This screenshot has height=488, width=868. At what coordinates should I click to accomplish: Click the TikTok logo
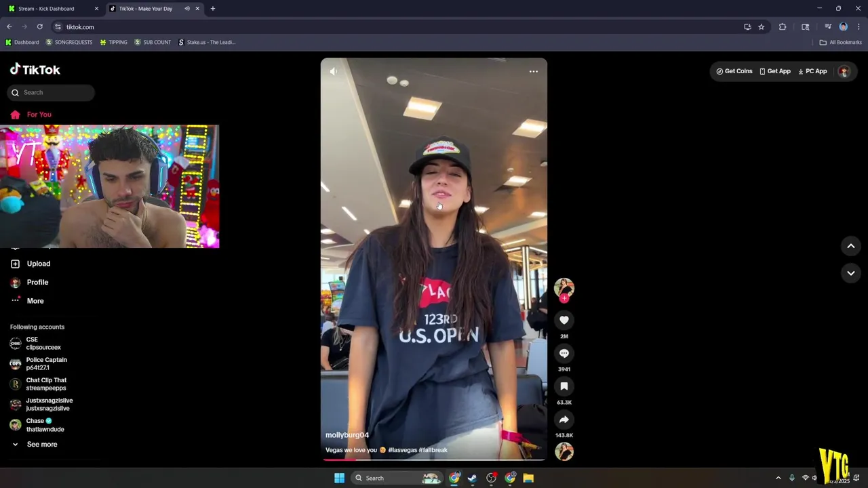(x=35, y=69)
